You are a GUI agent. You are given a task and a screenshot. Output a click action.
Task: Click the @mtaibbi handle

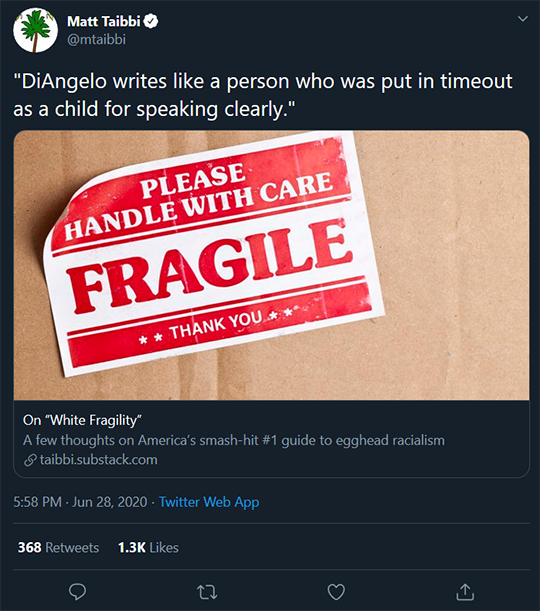click(97, 39)
